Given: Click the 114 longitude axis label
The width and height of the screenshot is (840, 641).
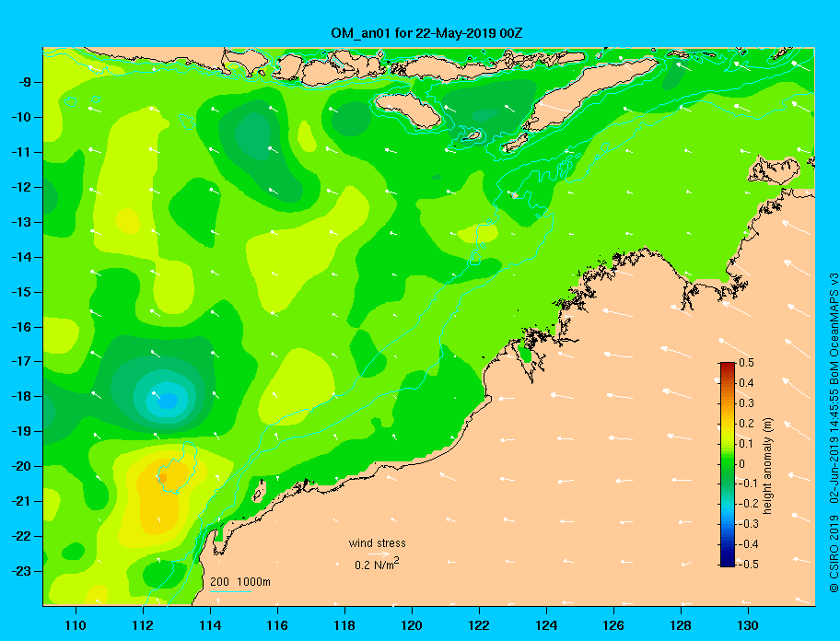Looking at the screenshot, I should pyautogui.click(x=210, y=625).
